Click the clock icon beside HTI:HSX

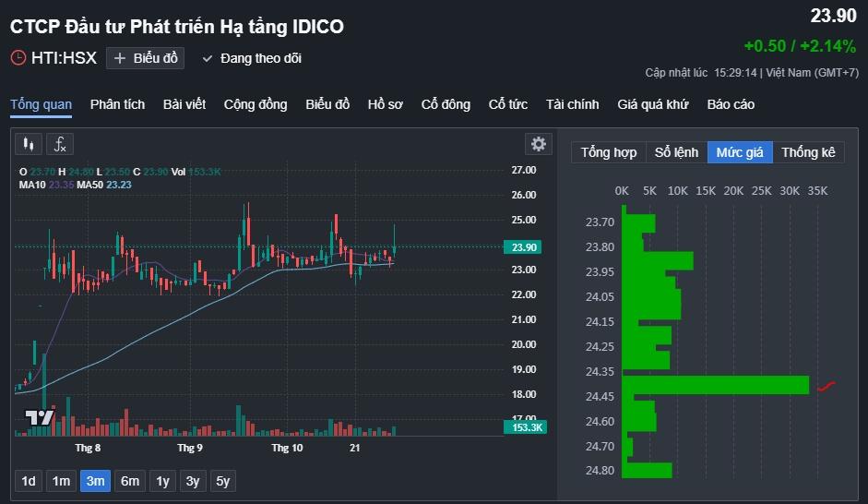[18, 58]
